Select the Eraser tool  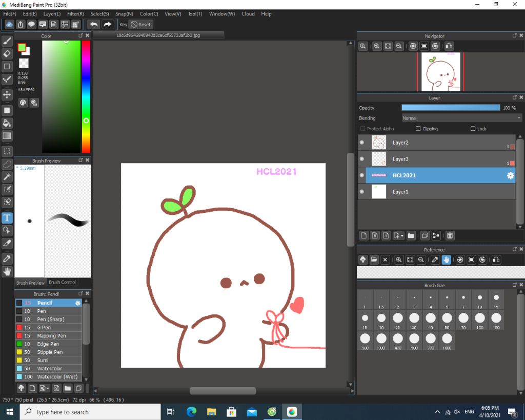(7, 53)
